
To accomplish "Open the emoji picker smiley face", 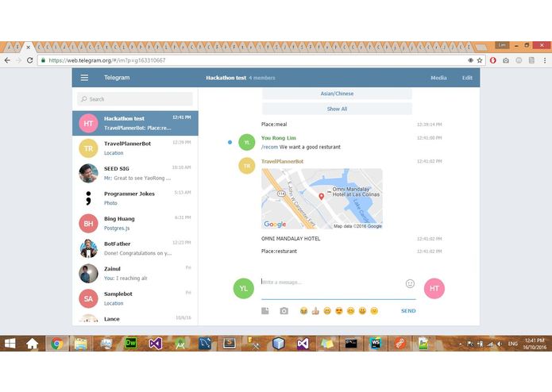I will (410, 284).
